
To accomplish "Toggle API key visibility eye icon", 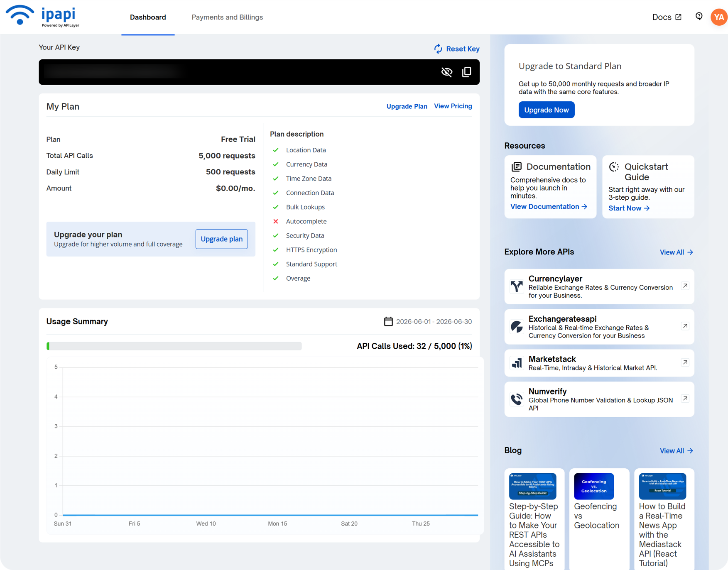I will (x=446, y=72).
